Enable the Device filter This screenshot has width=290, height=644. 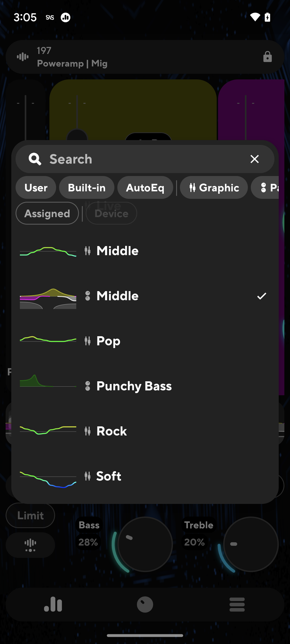click(111, 213)
